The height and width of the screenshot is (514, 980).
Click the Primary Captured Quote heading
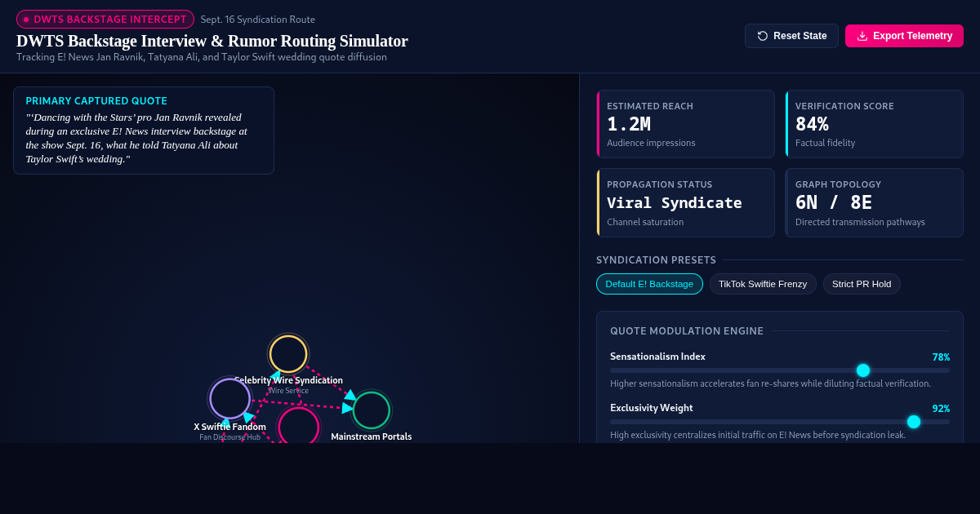[x=96, y=101]
